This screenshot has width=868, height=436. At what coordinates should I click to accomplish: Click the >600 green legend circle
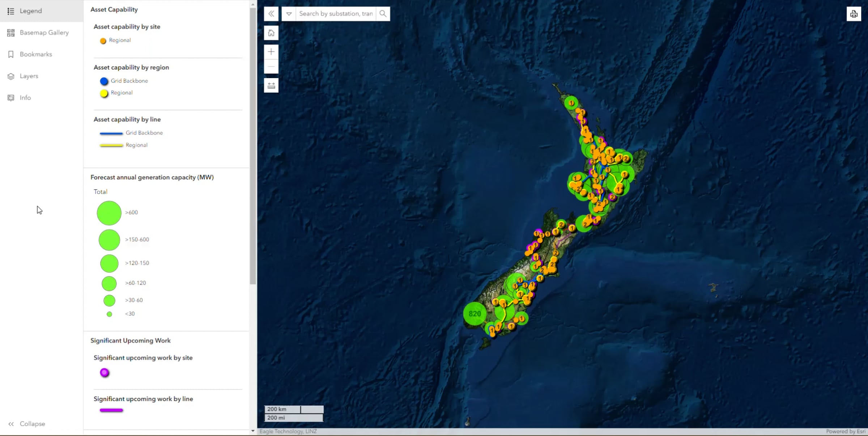109,213
